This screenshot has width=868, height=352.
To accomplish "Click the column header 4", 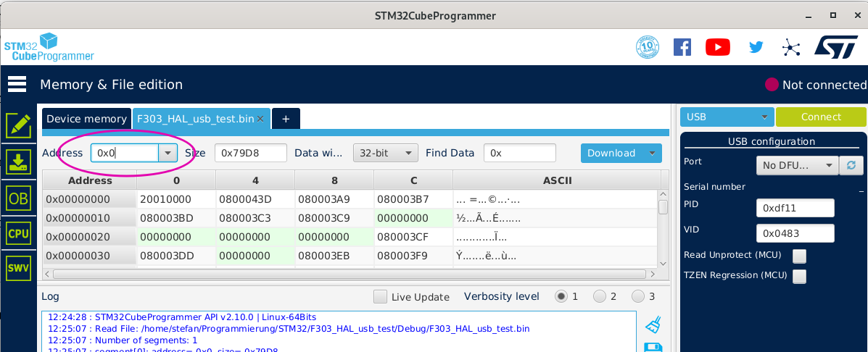I will coord(255,180).
